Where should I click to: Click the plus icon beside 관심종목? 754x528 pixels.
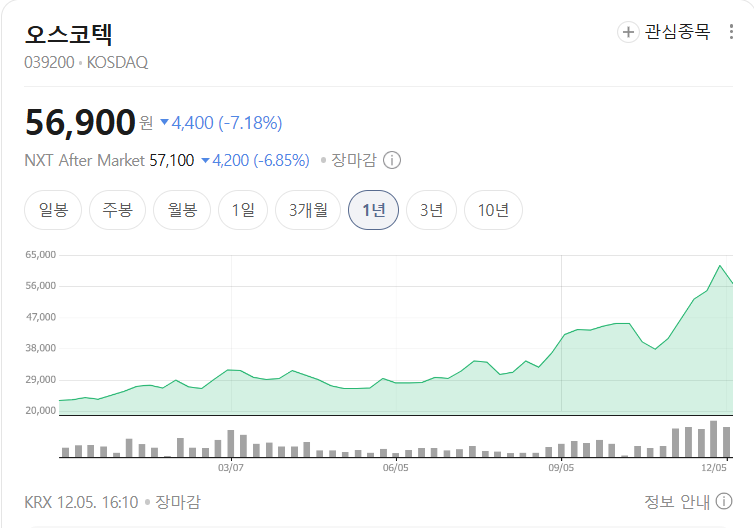click(x=628, y=32)
